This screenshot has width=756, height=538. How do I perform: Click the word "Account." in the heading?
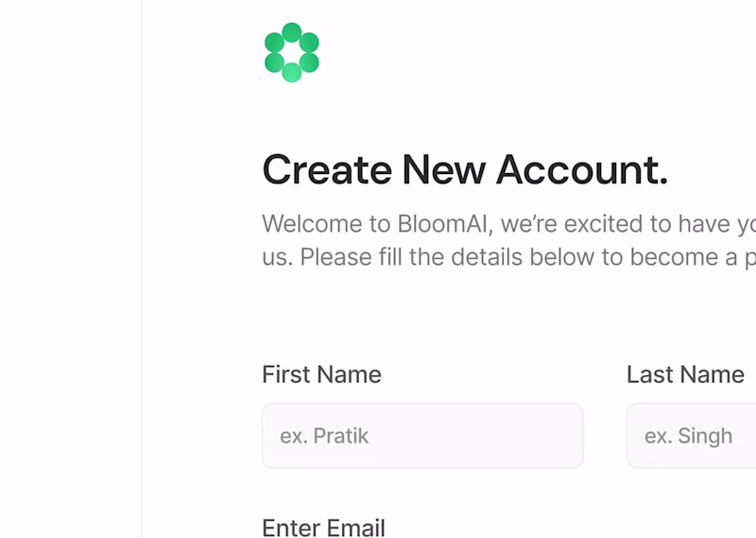[581, 170]
